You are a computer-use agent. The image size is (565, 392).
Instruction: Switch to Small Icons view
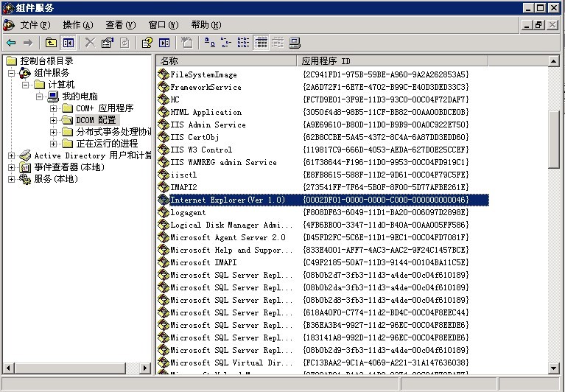click(226, 43)
